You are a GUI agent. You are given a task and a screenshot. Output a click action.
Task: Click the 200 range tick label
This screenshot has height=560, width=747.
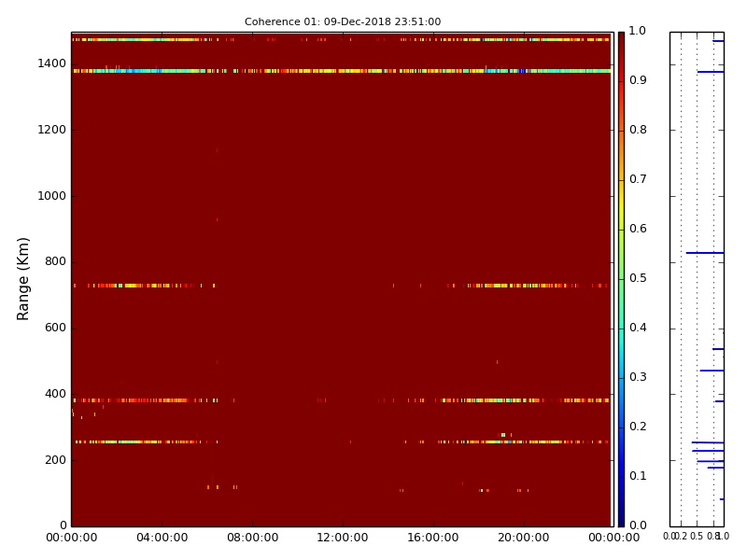[x=55, y=460]
